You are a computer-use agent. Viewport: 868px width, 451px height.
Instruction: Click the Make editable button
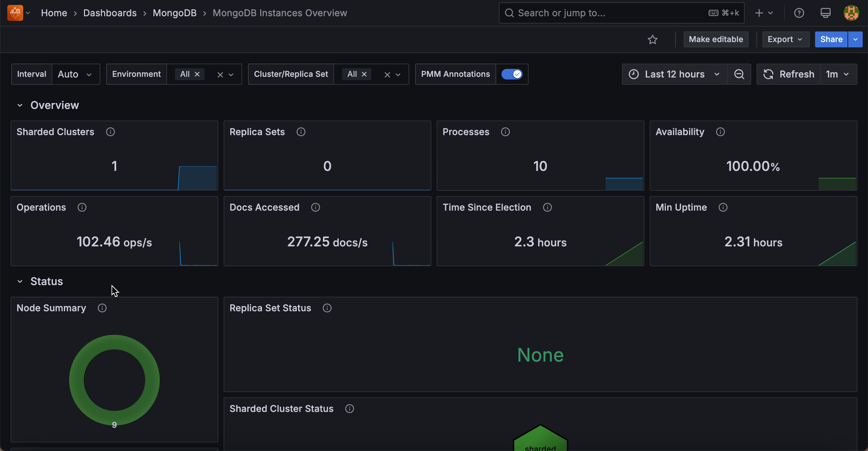point(716,39)
